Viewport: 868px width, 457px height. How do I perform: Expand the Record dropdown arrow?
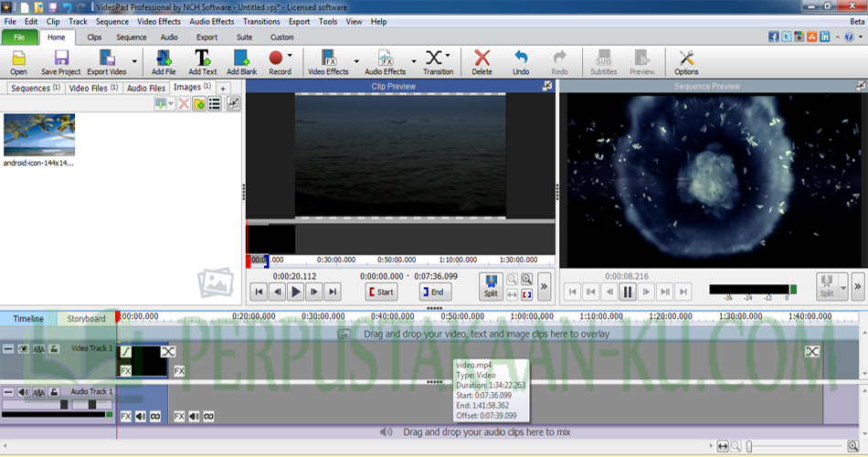290,56
